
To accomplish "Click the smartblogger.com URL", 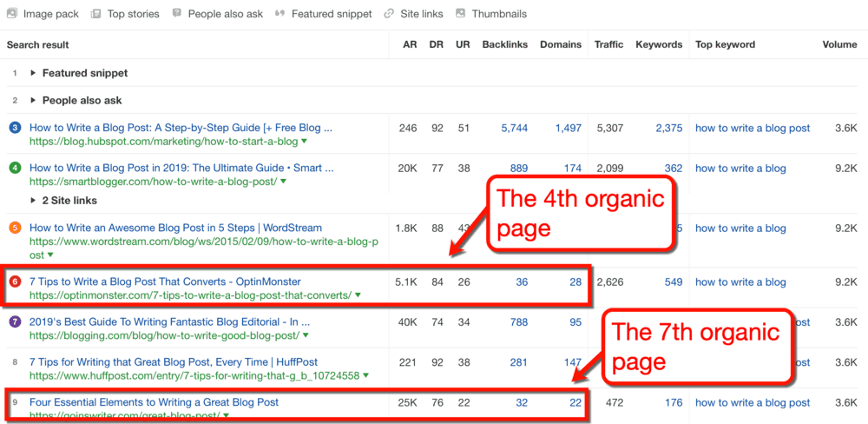I will point(154,182).
